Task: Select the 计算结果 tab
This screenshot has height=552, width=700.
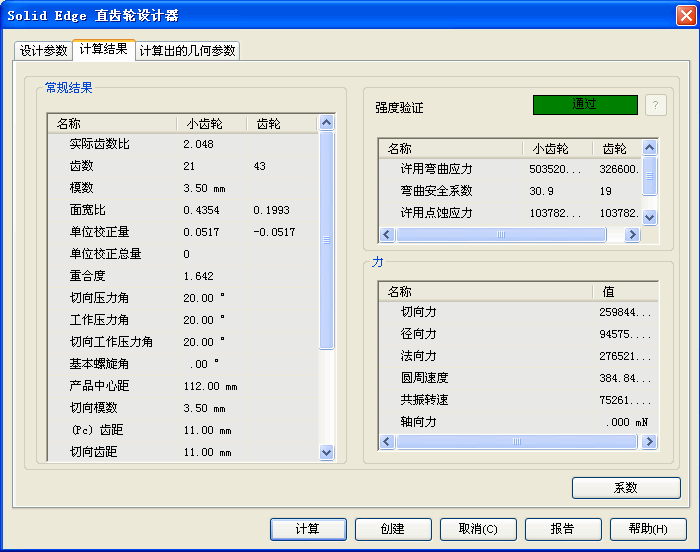Action: (x=103, y=50)
